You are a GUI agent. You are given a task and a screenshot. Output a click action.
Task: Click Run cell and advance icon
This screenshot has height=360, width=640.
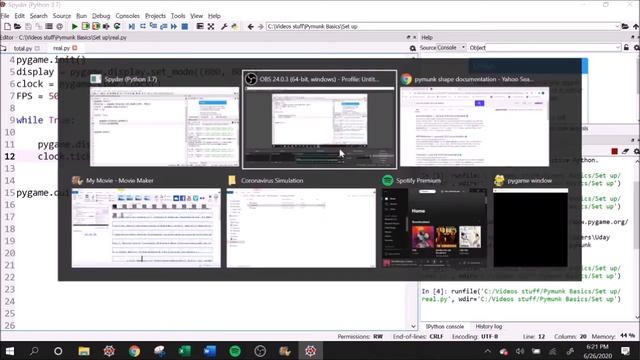(96, 27)
